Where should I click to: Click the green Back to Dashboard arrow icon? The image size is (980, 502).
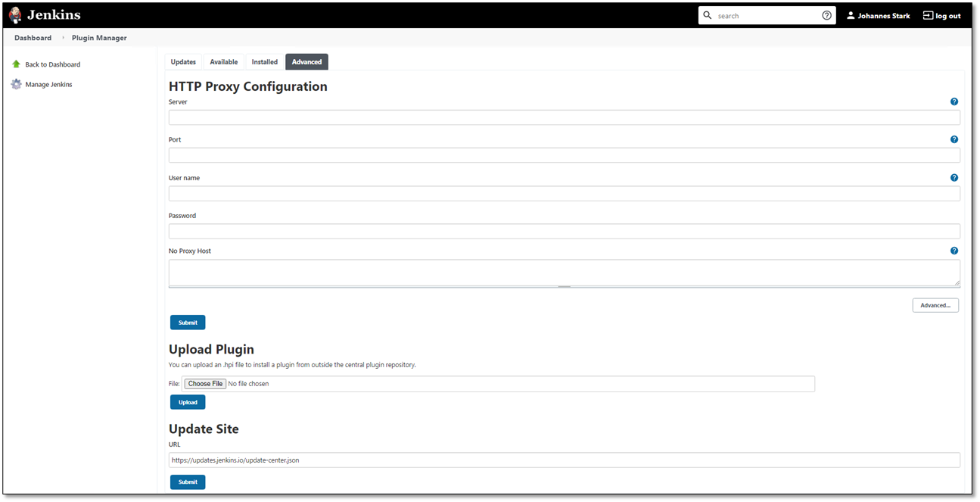click(16, 64)
